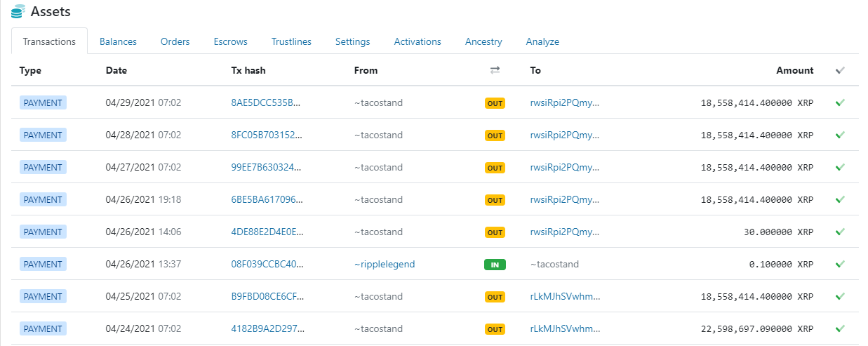
Task: Open the Ancestry tab
Action: click(x=483, y=41)
